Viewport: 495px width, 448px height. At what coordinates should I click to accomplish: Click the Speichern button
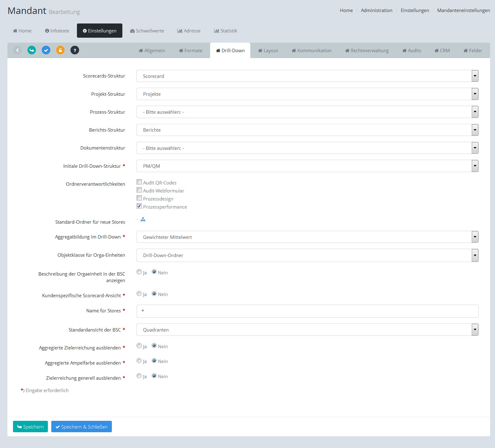(x=30, y=427)
